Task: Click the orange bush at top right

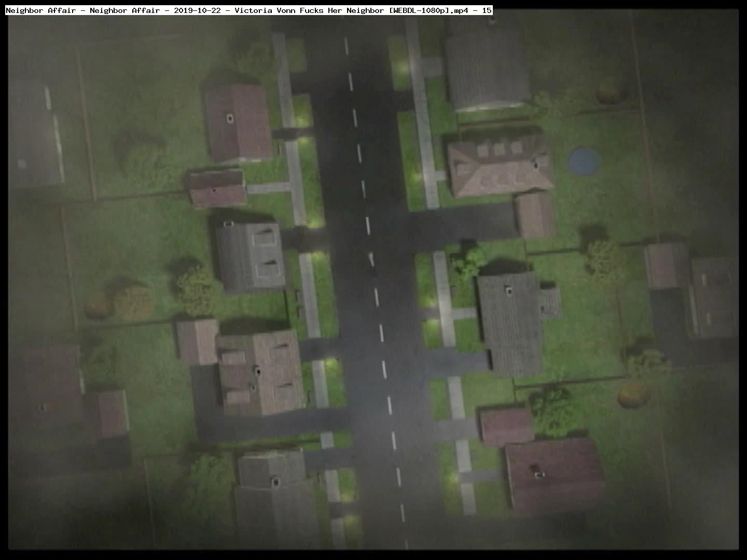Action: 609,92
